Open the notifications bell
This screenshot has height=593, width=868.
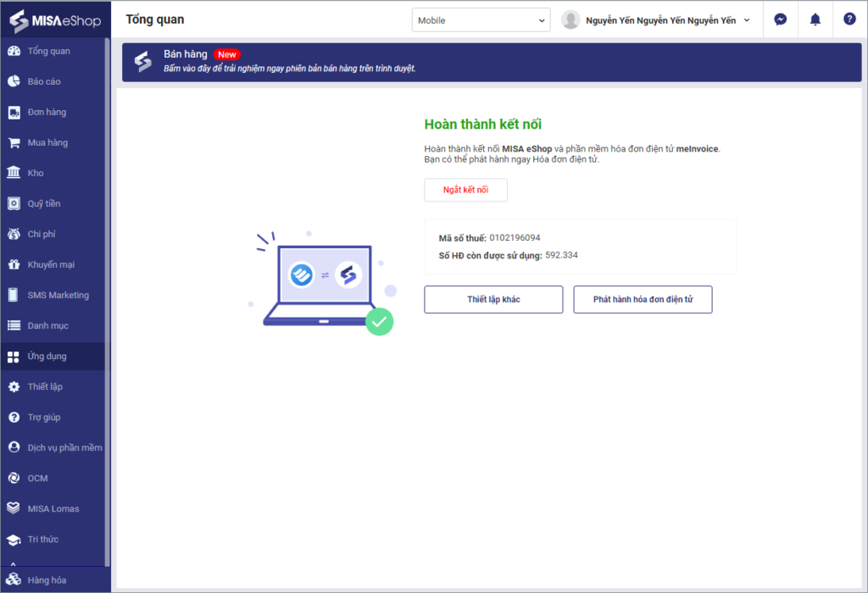tap(815, 20)
